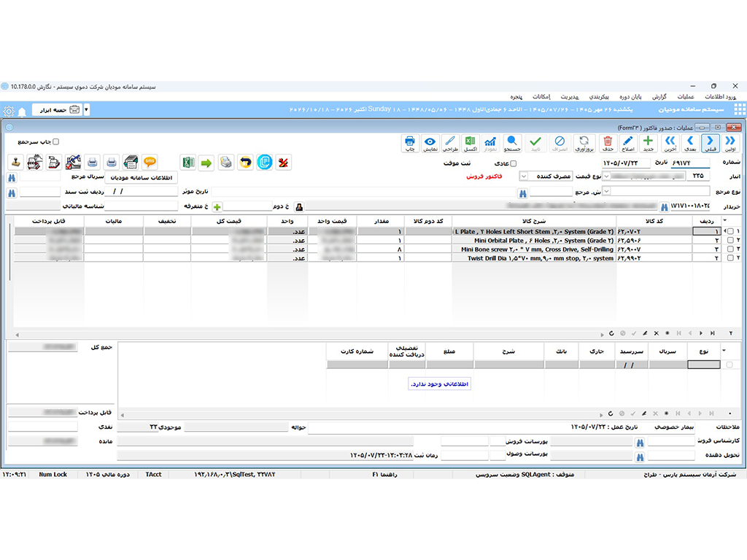
Task: Expand the نوع مرجع reference type dropdown
Action: pos(606,192)
